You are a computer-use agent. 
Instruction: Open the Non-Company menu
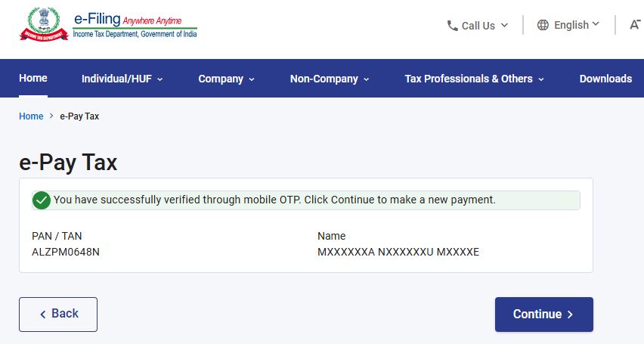point(330,79)
